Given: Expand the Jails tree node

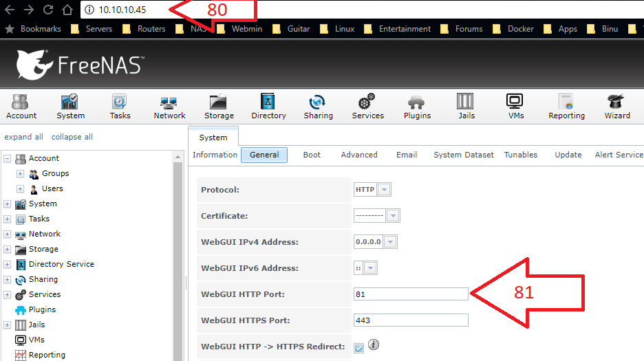Looking at the screenshot, I should point(7,325).
